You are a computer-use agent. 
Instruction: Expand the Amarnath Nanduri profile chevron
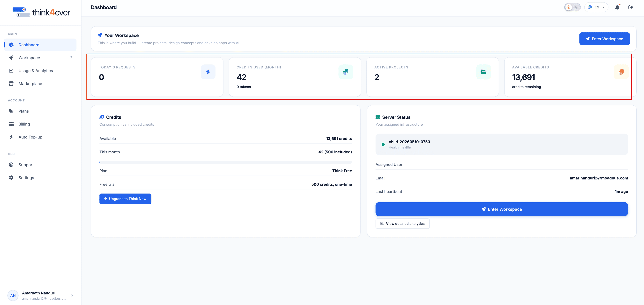tap(72, 295)
